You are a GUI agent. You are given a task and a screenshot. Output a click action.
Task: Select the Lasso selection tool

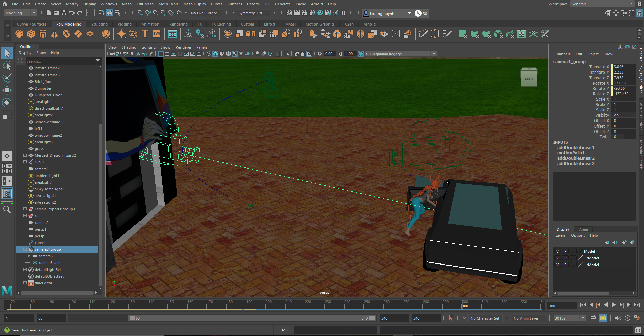7,65
